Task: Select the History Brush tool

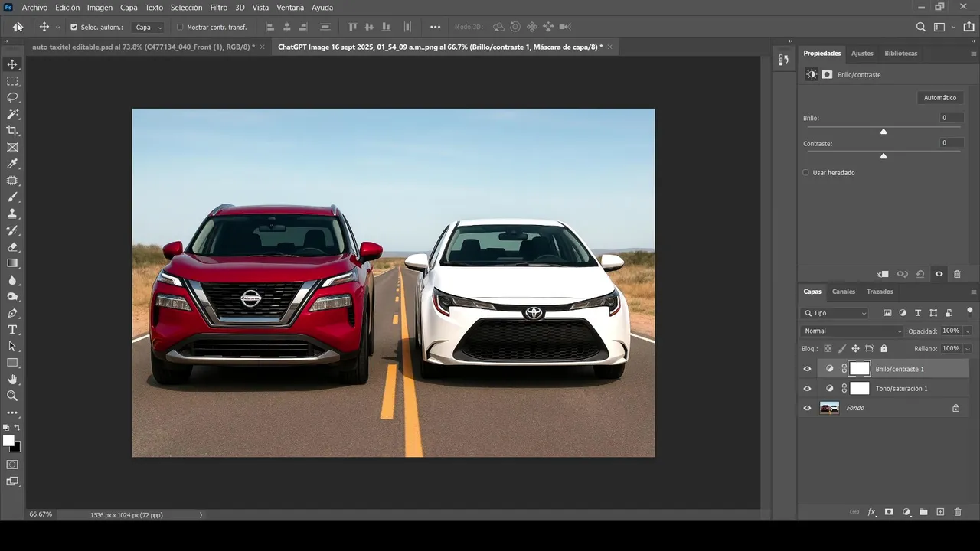Action: point(12,230)
